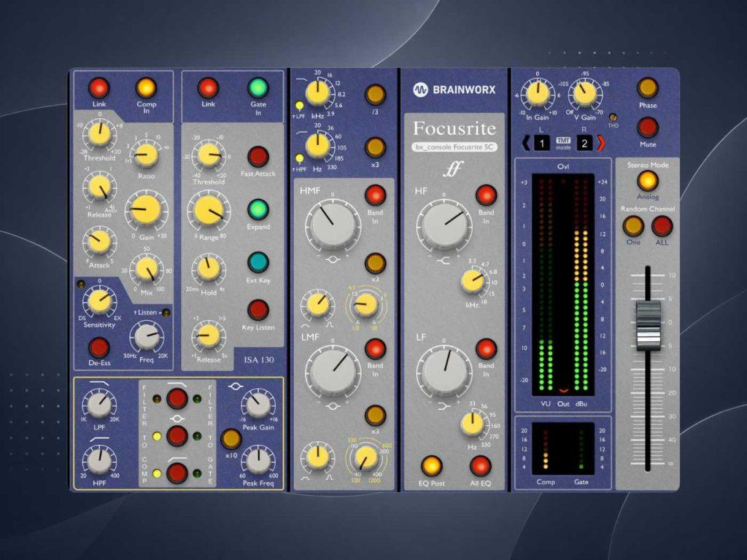Image resolution: width=747 pixels, height=560 pixels.
Task: Toggle the Phase button
Action: coord(648,88)
